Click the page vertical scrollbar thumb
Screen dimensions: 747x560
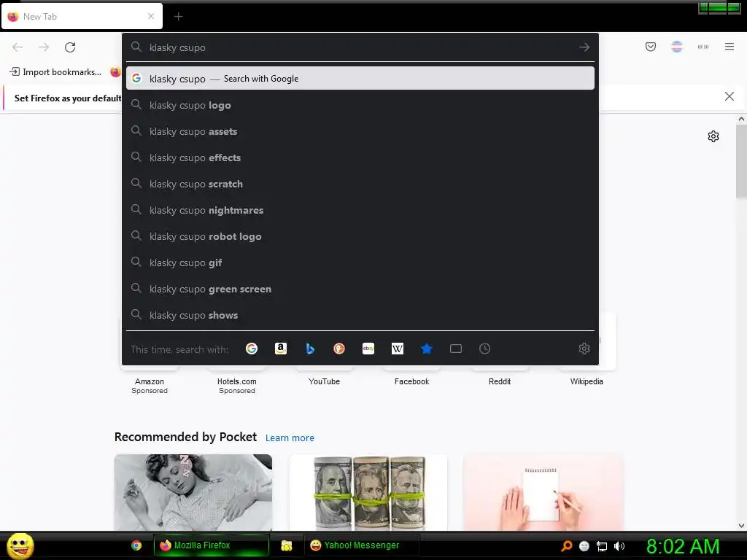click(741, 161)
